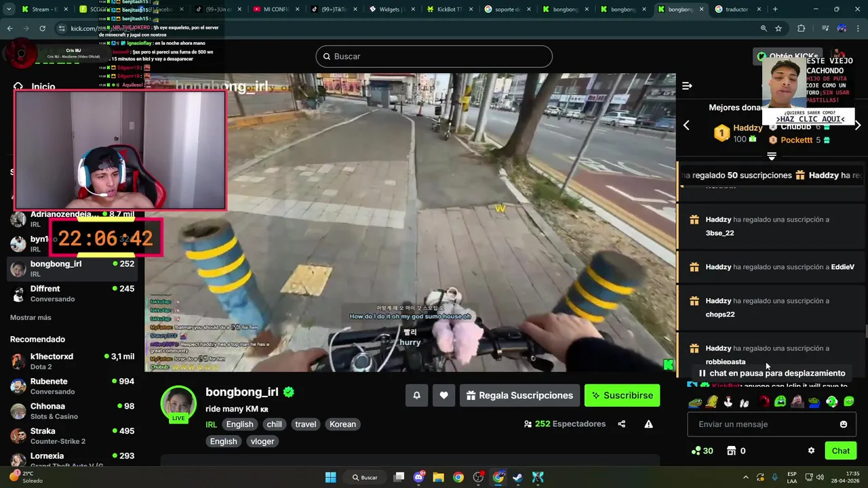Viewport: 868px width, 488px height.
Task: Collapse chat with the panel icon
Action: [x=687, y=85]
